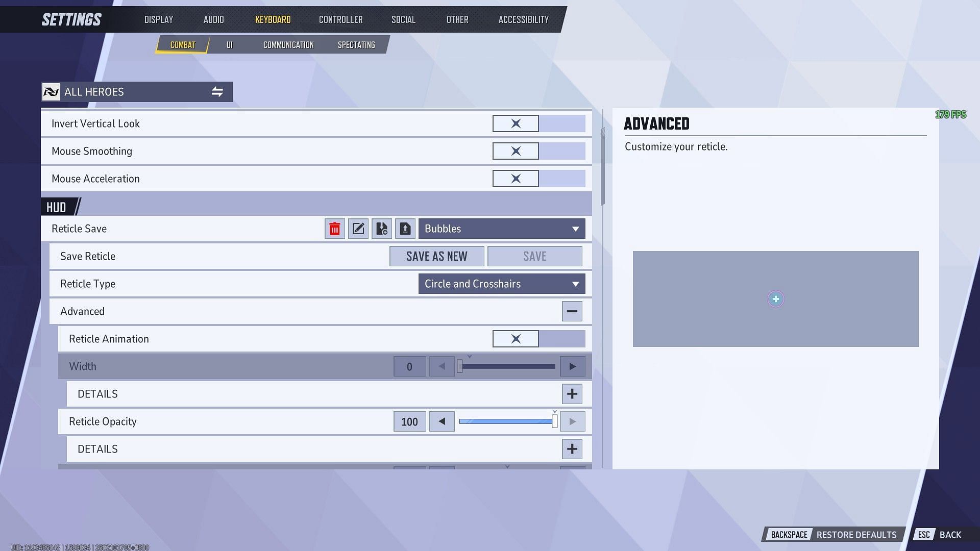Switch to the Display tab

point(159,19)
